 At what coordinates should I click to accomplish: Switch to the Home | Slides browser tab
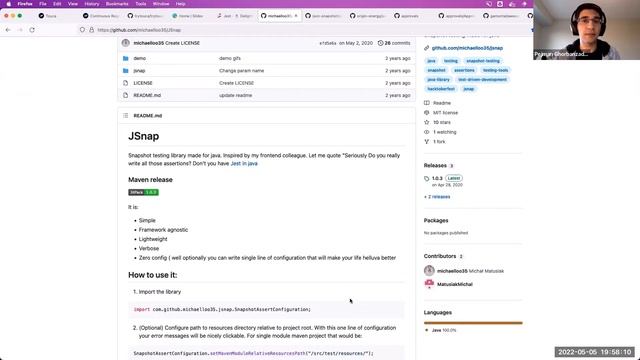tap(188, 16)
